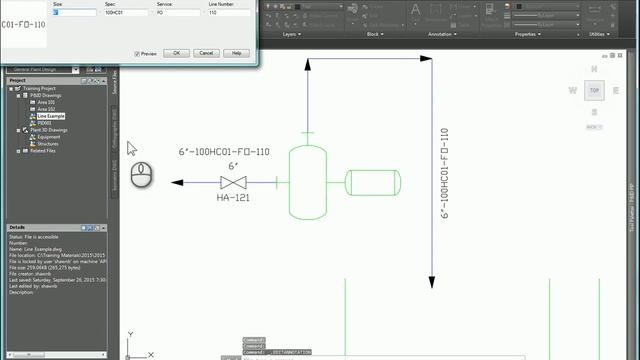Open the WCS dropdown below the ViewCube
The image size is (640, 360).
(594, 127)
